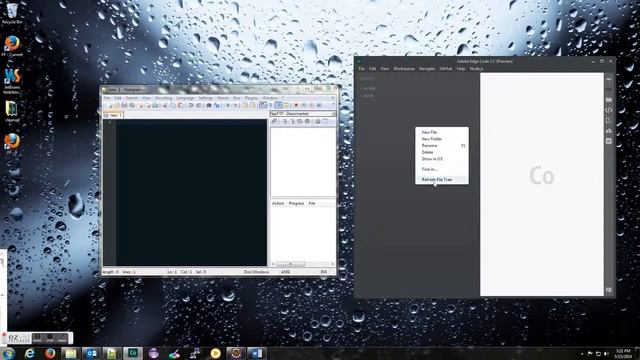Open the Language menu in Notepad++
Viewport: 640px width, 360px height.
pyautogui.click(x=185, y=98)
